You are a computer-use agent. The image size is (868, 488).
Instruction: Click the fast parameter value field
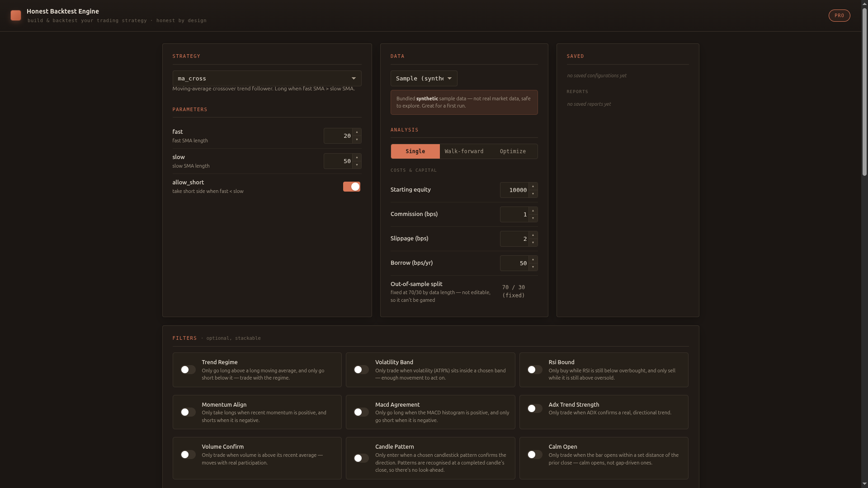pos(338,136)
